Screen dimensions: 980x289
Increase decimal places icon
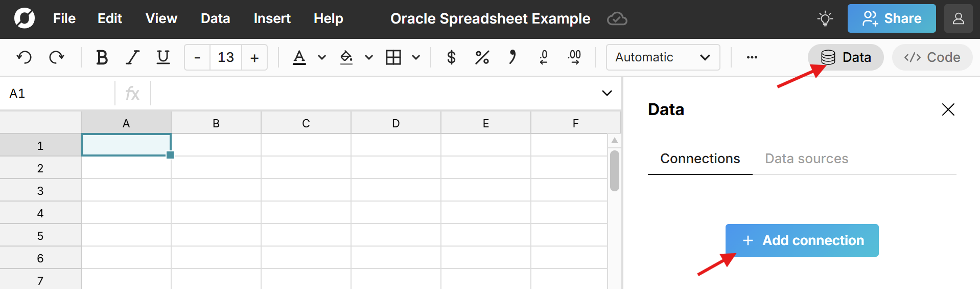tap(574, 57)
